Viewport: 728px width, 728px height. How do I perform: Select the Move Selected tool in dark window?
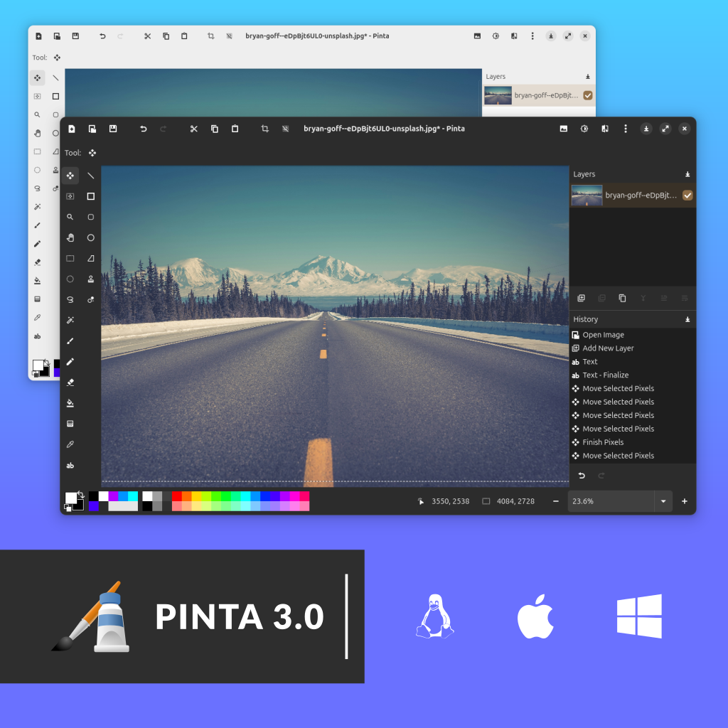tap(70, 176)
